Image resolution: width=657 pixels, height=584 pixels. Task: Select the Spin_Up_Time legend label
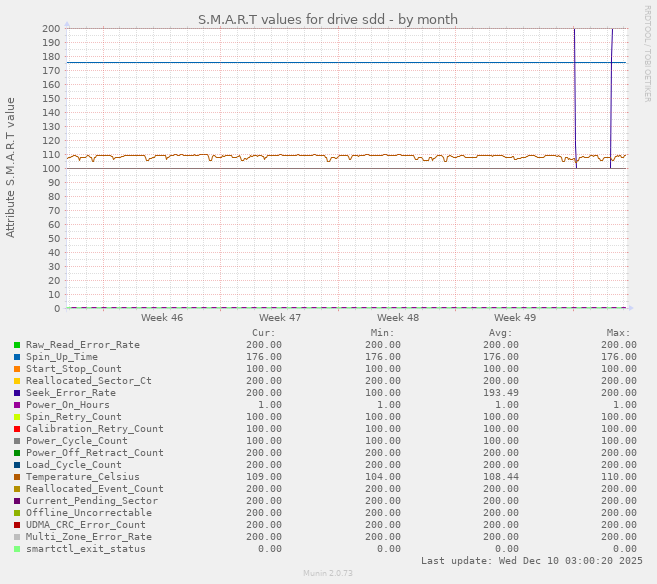point(62,357)
